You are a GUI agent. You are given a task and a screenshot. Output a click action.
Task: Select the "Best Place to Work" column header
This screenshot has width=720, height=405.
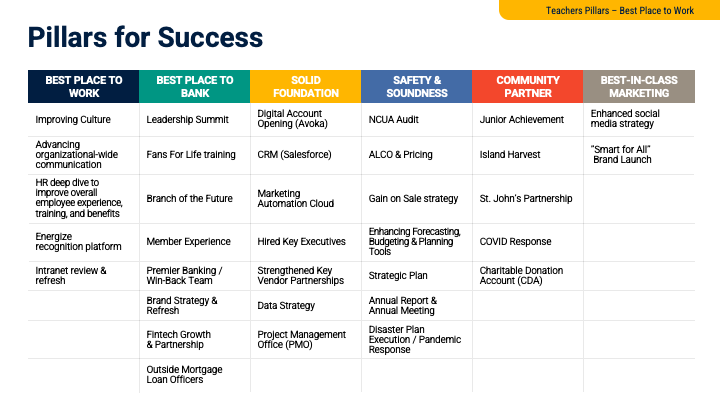[x=84, y=87]
